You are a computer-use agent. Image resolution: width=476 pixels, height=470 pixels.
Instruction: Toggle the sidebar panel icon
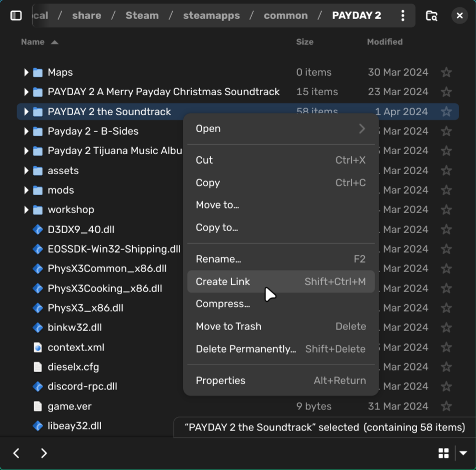pos(16,16)
